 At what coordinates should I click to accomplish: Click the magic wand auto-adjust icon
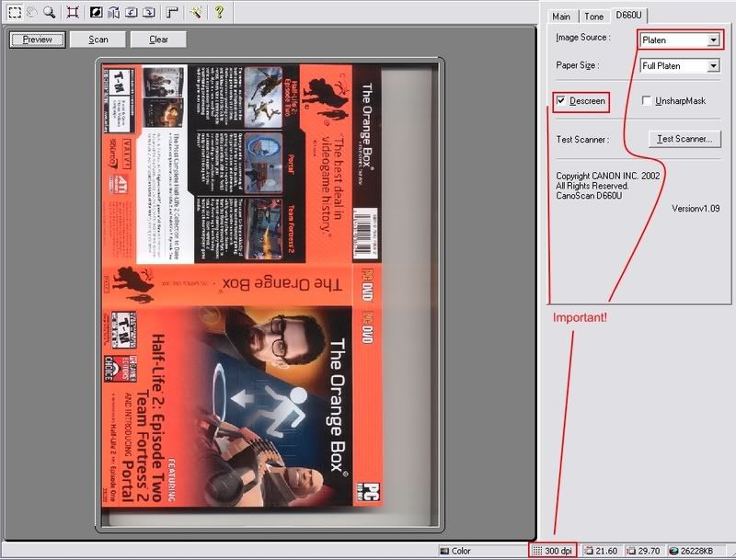click(x=196, y=13)
